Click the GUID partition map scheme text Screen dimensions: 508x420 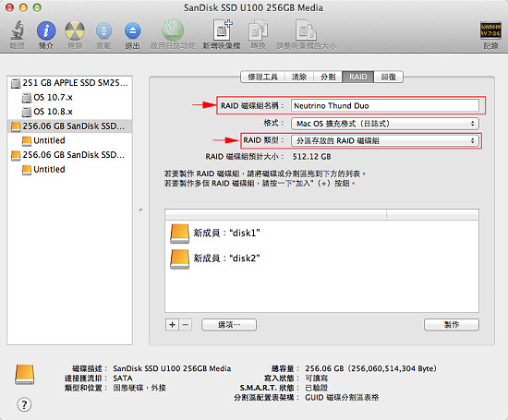[x=342, y=397]
